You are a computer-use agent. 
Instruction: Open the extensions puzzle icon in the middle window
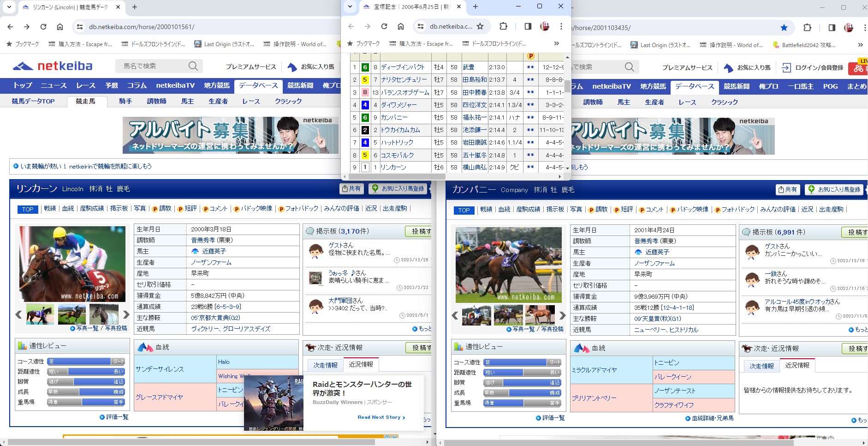point(503,26)
